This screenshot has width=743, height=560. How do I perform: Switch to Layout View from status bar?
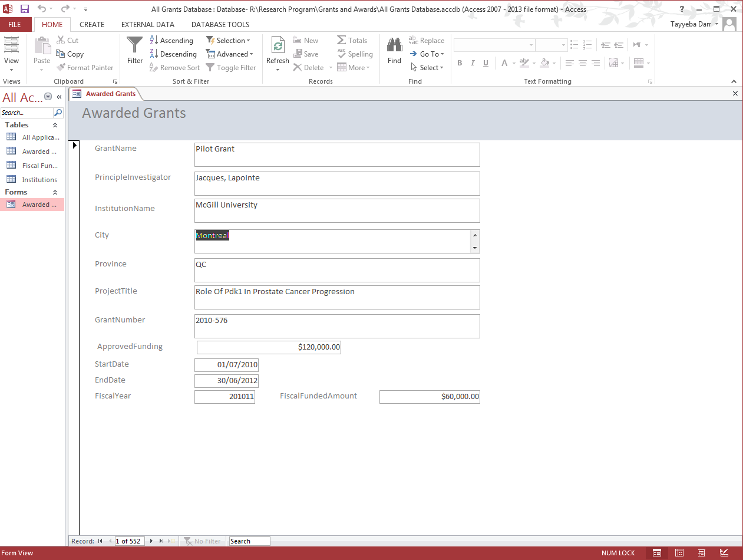coord(702,553)
